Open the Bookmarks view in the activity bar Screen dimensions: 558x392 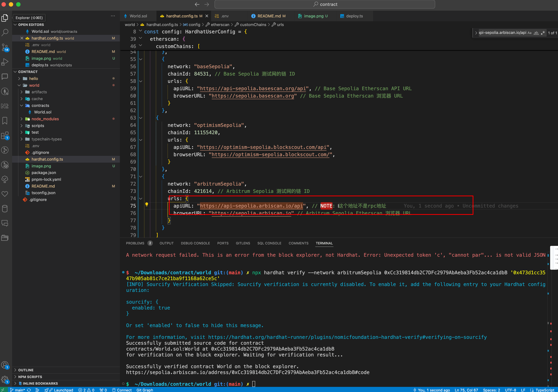click(5, 120)
